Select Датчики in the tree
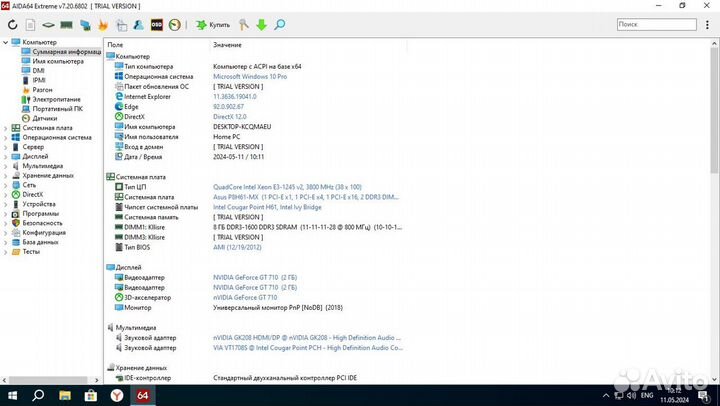The height and width of the screenshot is (406, 720). coord(44,118)
